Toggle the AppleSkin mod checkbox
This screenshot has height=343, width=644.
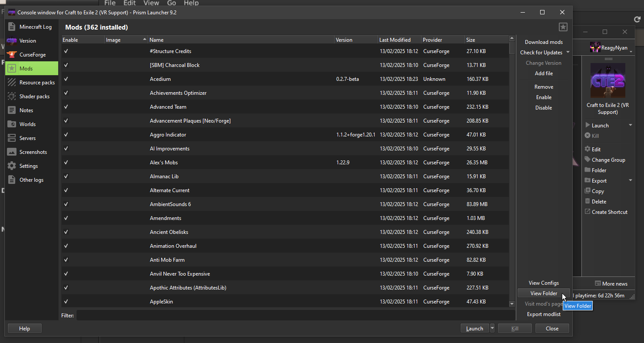(x=66, y=302)
